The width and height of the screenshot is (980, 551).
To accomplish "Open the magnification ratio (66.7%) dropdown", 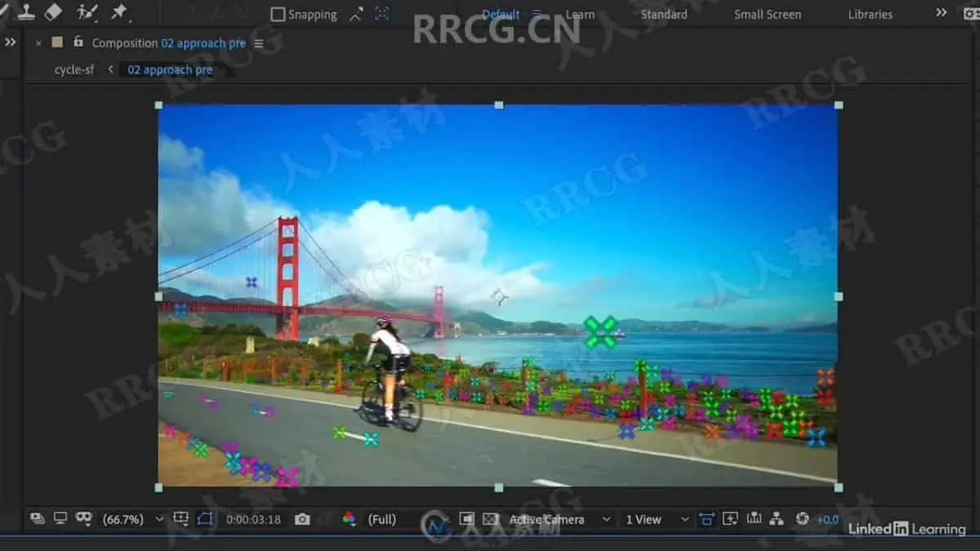I will tap(133, 519).
